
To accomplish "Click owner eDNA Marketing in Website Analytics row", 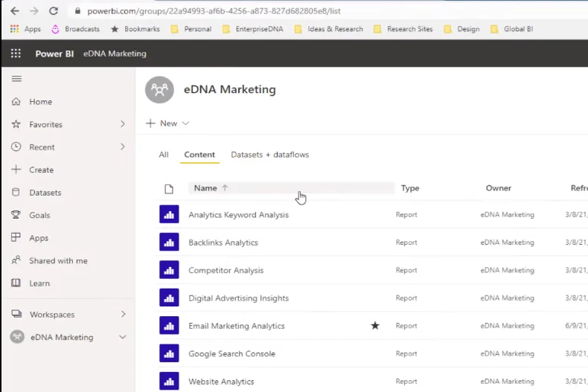I will click(x=507, y=381).
